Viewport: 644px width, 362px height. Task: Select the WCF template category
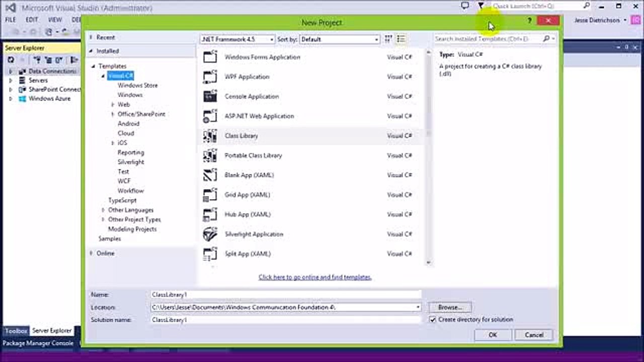(x=124, y=181)
